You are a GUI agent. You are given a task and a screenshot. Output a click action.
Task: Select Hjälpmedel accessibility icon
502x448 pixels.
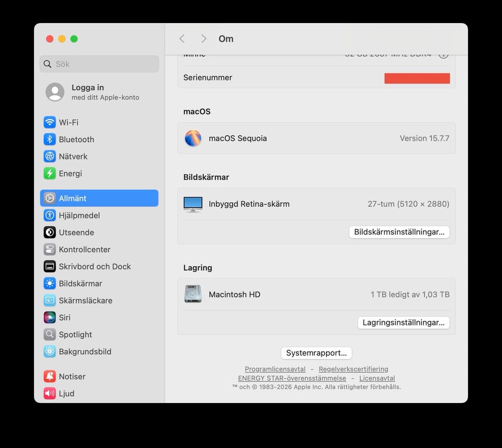[50, 215]
